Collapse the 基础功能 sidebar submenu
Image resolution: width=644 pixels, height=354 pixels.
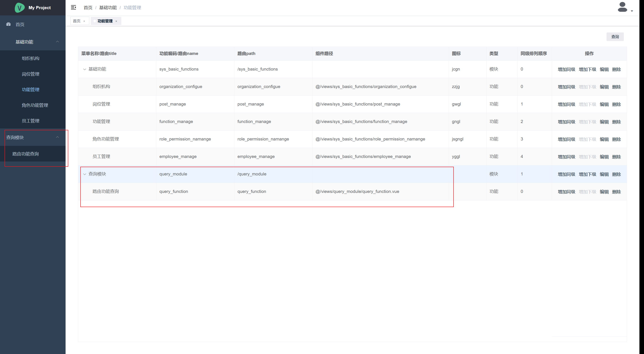tap(57, 42)
